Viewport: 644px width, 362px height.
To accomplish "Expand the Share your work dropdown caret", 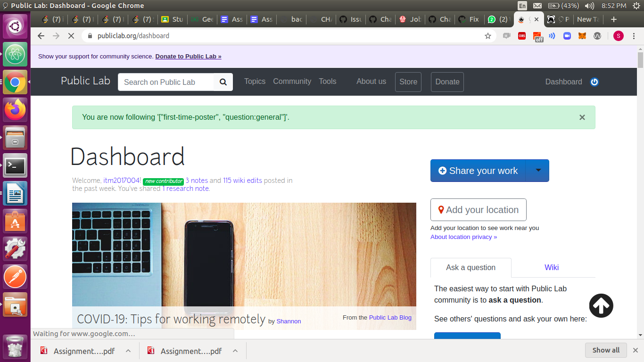I will (538, 171).
